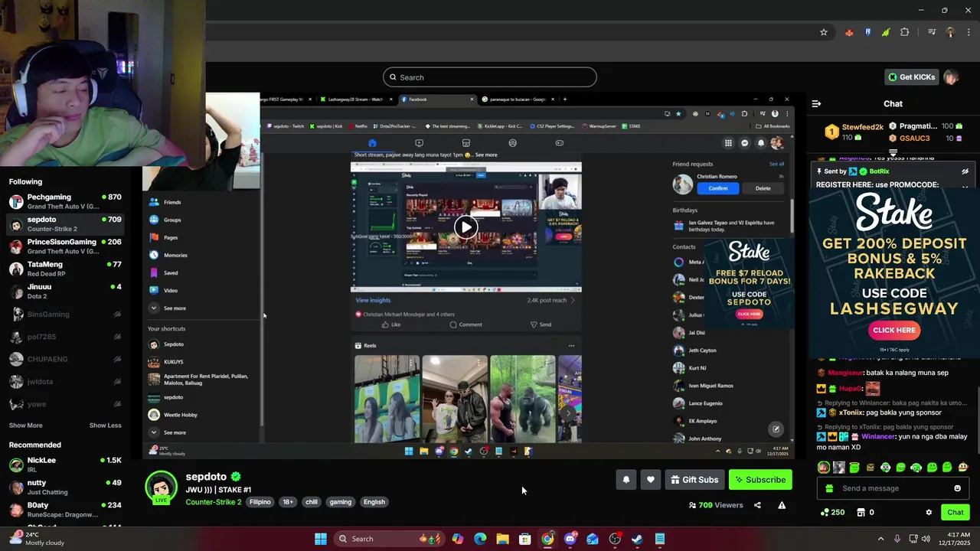Toggle stream notifications with the bell button
This screenshot has height=551, width=980.
[626, 480]
